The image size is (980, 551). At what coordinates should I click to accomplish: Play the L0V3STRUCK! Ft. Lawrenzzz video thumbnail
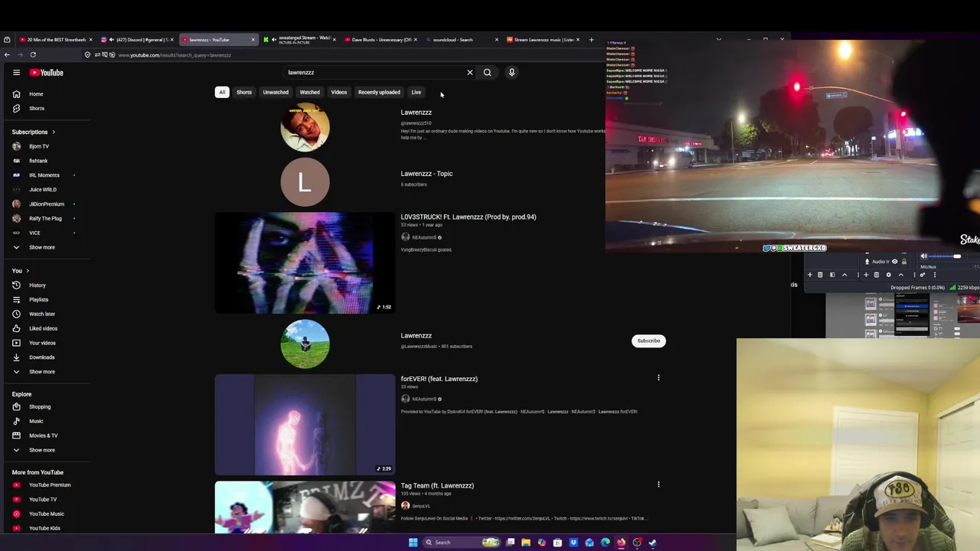(x=305, y=262)
